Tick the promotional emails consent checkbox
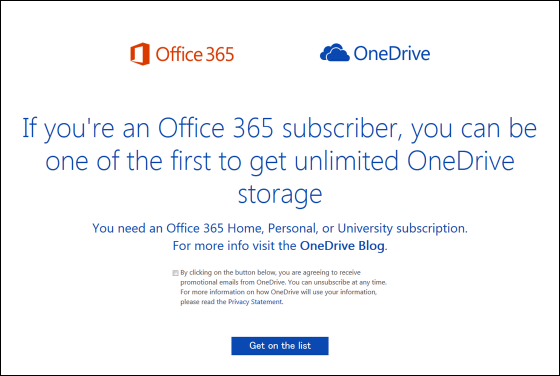560x376 pixels. click(x=175, y=273)
